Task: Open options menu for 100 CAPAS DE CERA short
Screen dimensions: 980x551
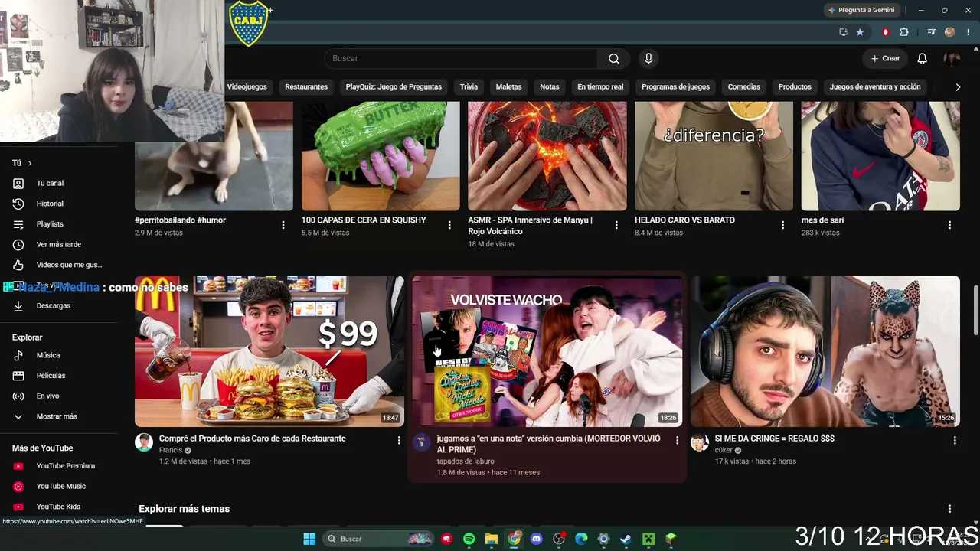Action: (x=449, y=225)
